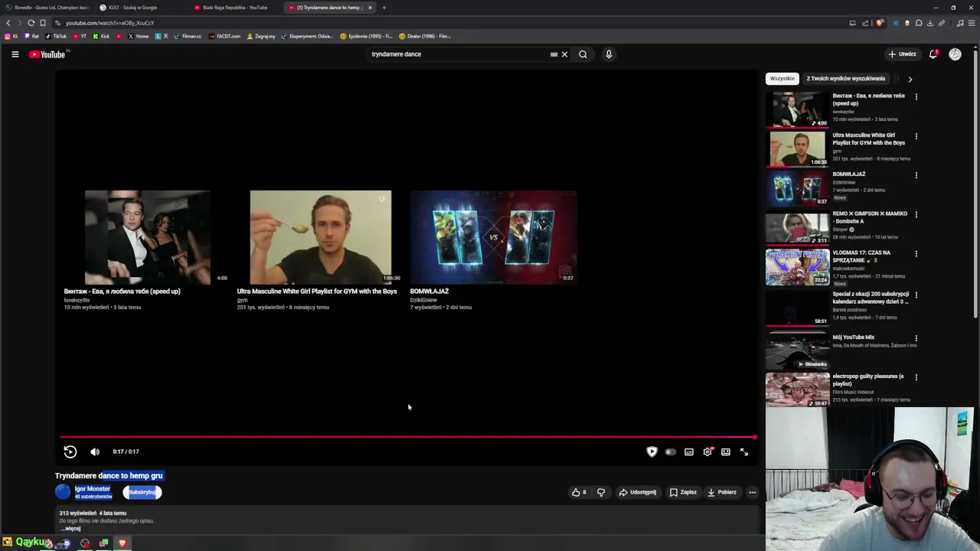Click the YouTube search text field
The height and width of the screenshot is (551, 980).
pyautogui.click(x=457, y=54)
